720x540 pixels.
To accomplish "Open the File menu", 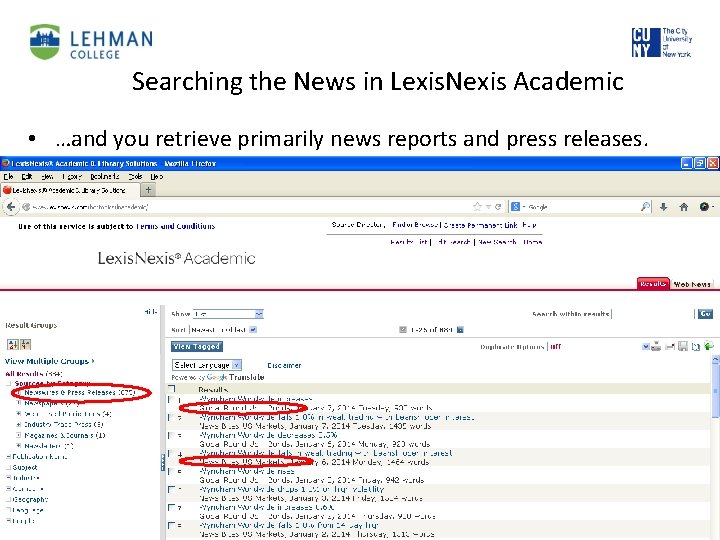I will [x=8, y=177].
